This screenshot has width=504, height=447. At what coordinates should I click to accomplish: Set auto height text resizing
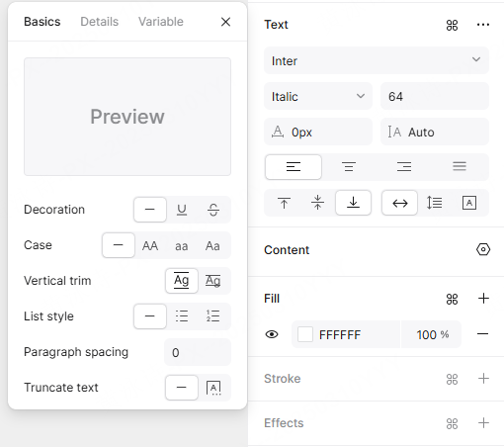pos(435,203)
